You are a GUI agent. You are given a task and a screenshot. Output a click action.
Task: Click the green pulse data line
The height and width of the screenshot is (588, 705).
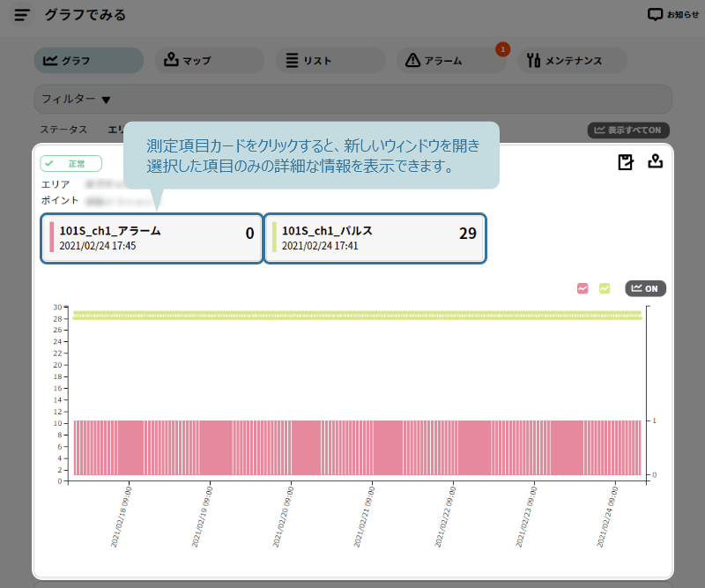point(358,315)
